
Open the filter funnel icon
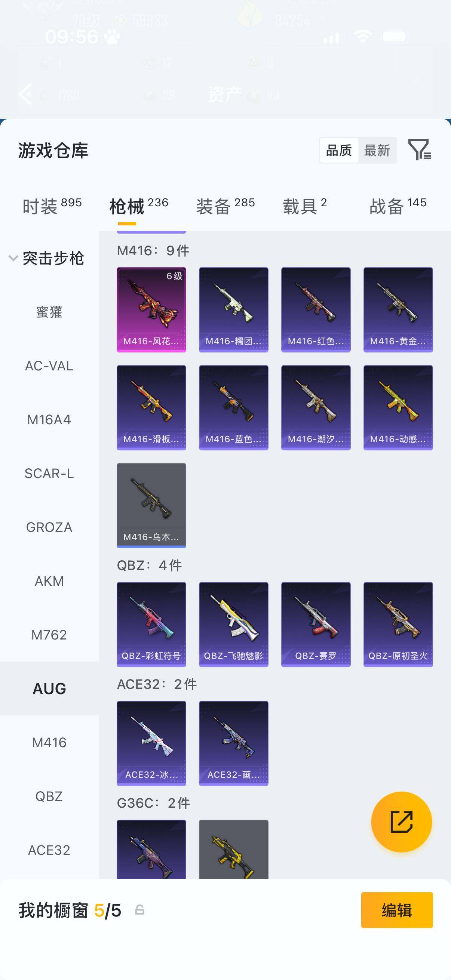coord(420,150)
